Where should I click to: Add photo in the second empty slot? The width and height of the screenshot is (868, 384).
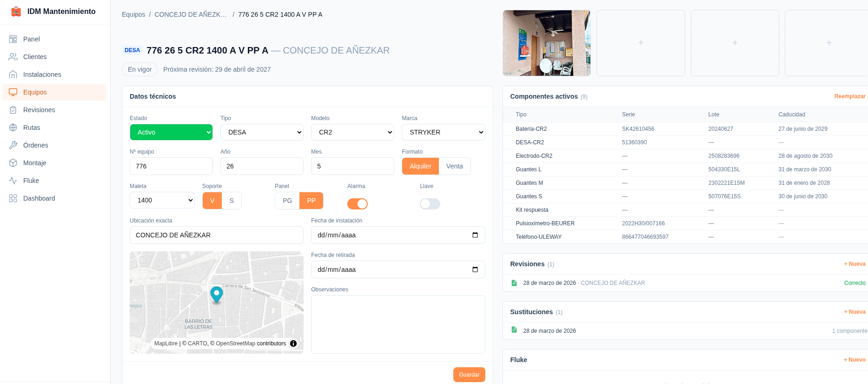(x=735, y=43)
